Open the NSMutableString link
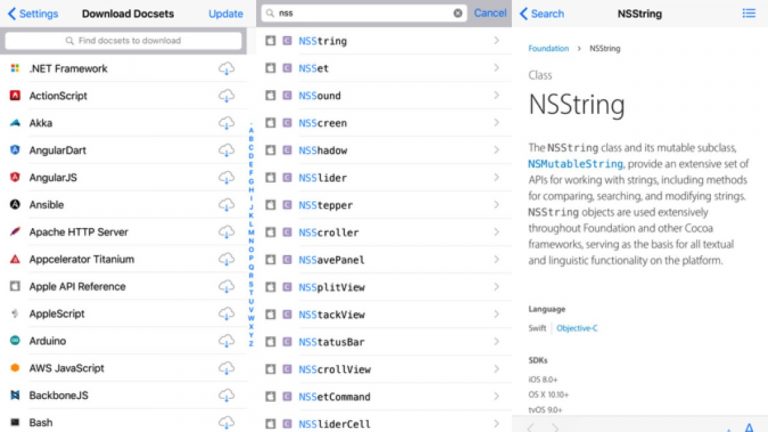768x432 pixels. 576,164
